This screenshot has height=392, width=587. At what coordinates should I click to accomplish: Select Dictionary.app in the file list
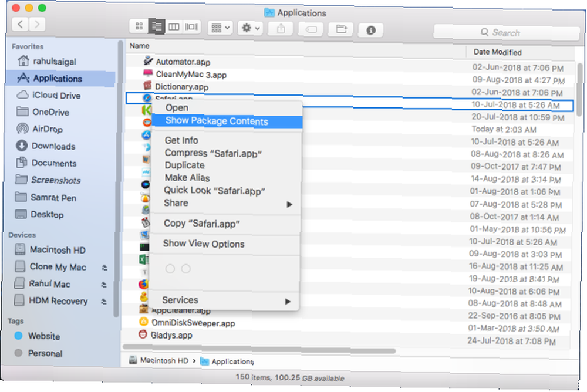[x=181, y=87]
